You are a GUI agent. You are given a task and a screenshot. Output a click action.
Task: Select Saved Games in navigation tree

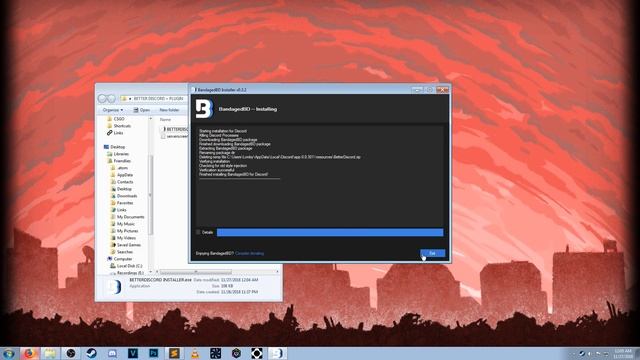pos(129,245)
